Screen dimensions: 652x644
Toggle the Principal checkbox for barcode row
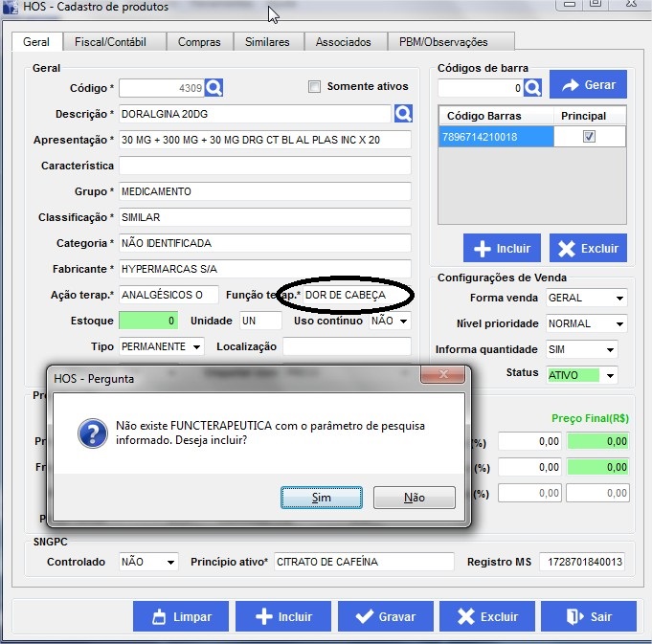[x=589, y=137]
